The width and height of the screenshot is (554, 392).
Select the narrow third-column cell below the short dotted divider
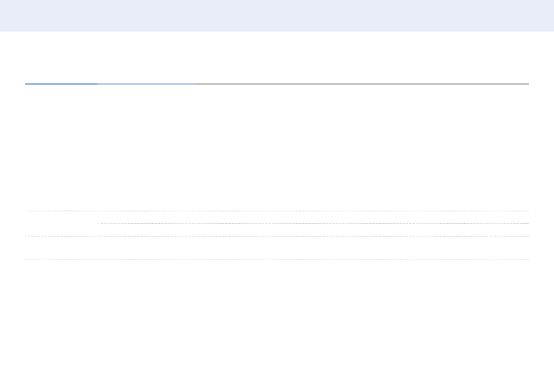362,230
